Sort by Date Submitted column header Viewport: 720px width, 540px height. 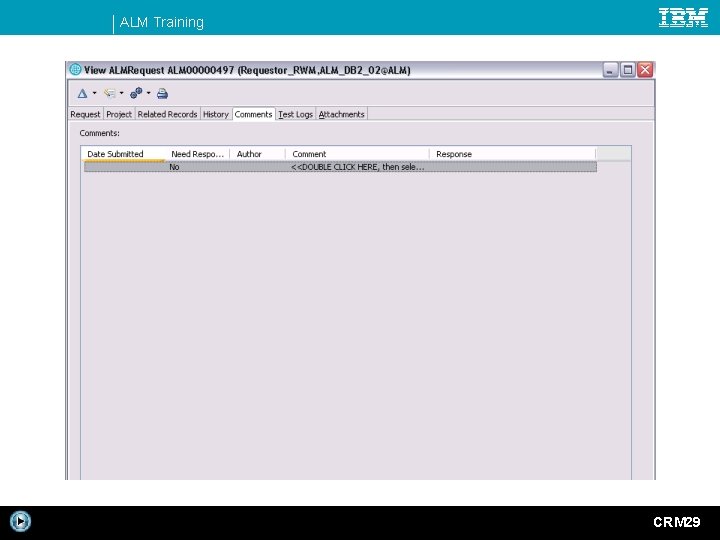click(x=123, y=154)
